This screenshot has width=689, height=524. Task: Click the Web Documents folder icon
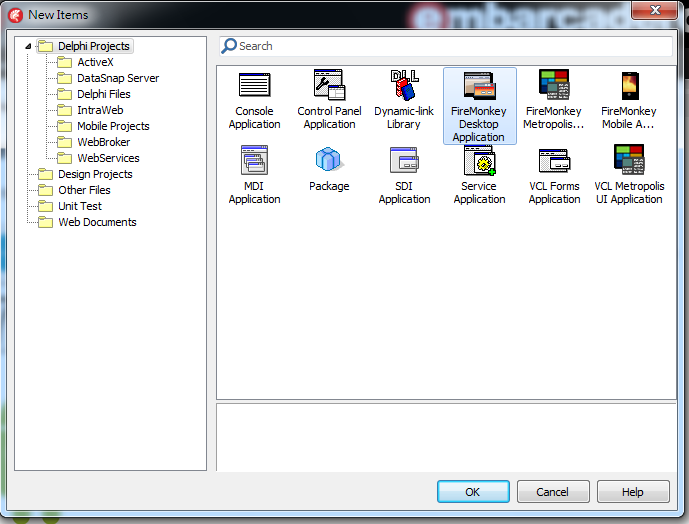coord(45,222)
